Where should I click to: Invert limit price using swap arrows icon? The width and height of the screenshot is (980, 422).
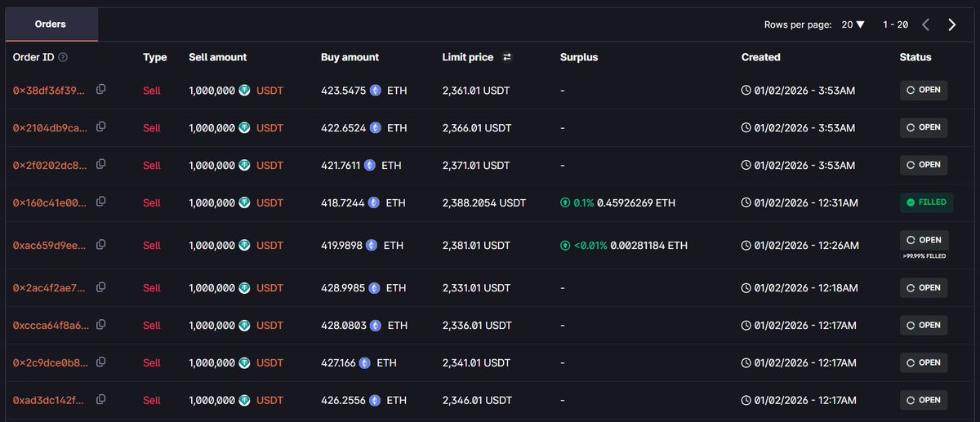507,57
